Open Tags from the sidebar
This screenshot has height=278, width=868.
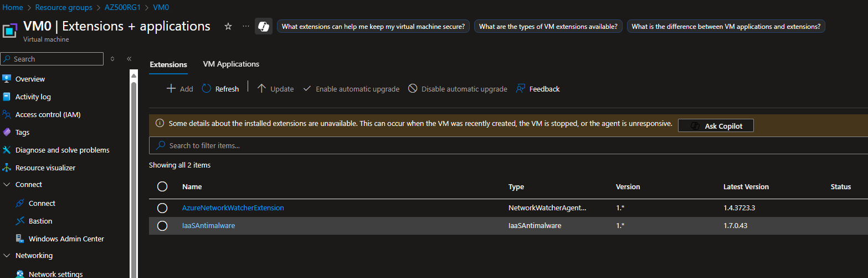click(x=22, y=132)
